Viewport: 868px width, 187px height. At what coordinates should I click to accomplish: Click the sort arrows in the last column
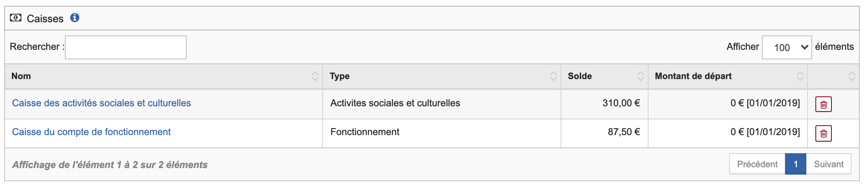point(852,76)
